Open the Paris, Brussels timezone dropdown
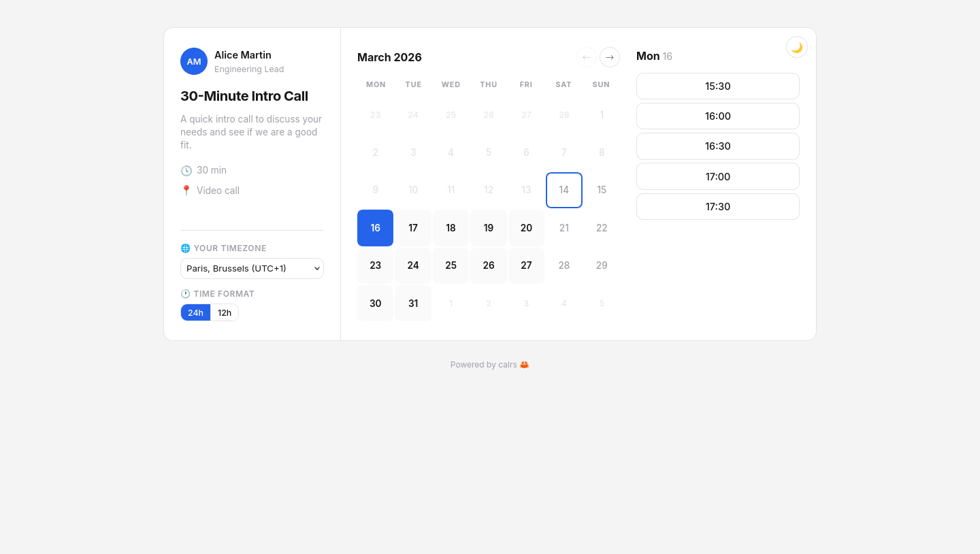Viewport: 980px width, 554px height. [252, 268]
